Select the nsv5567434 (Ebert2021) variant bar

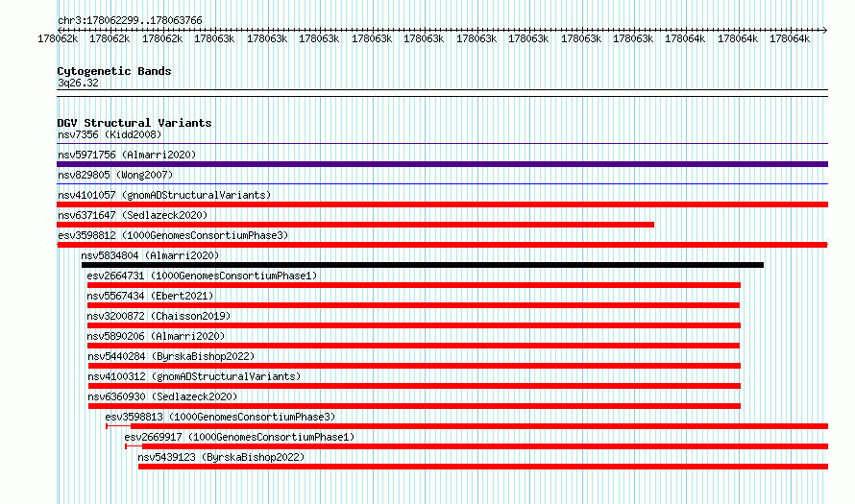pos(413,305)
